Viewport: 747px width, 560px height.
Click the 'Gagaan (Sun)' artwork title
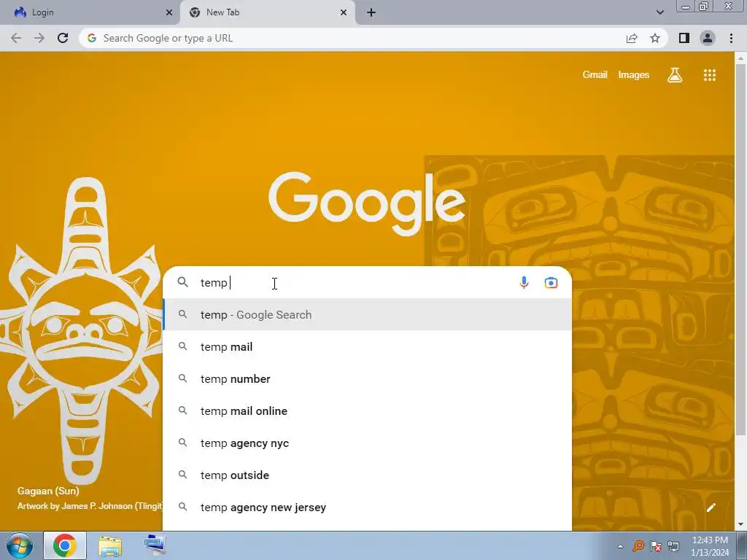[48, 491]
